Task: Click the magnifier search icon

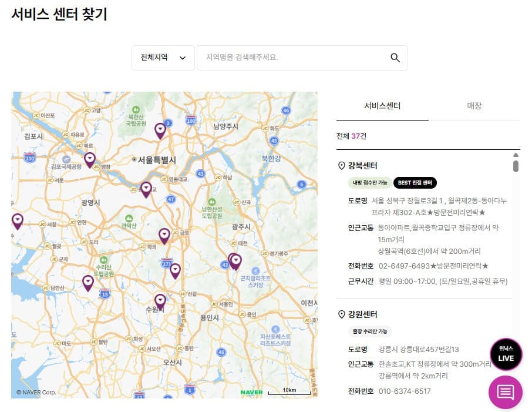Action: click(x=395, y=58)
